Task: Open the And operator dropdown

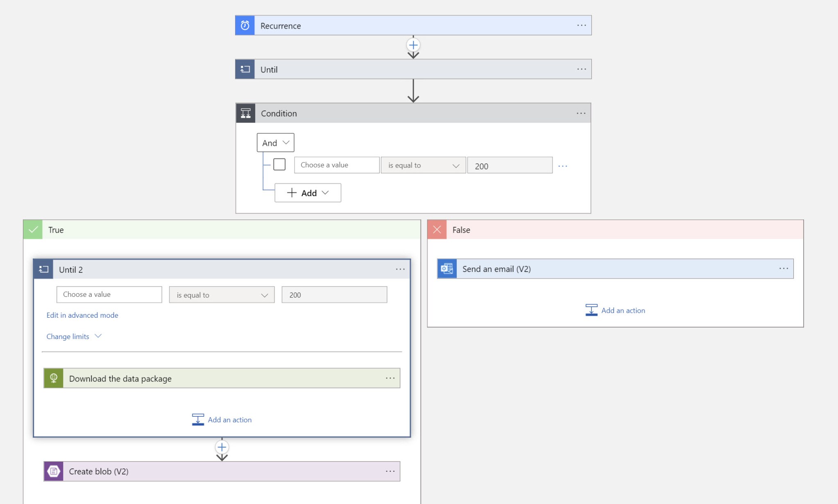Action: [x=275, y=142]
